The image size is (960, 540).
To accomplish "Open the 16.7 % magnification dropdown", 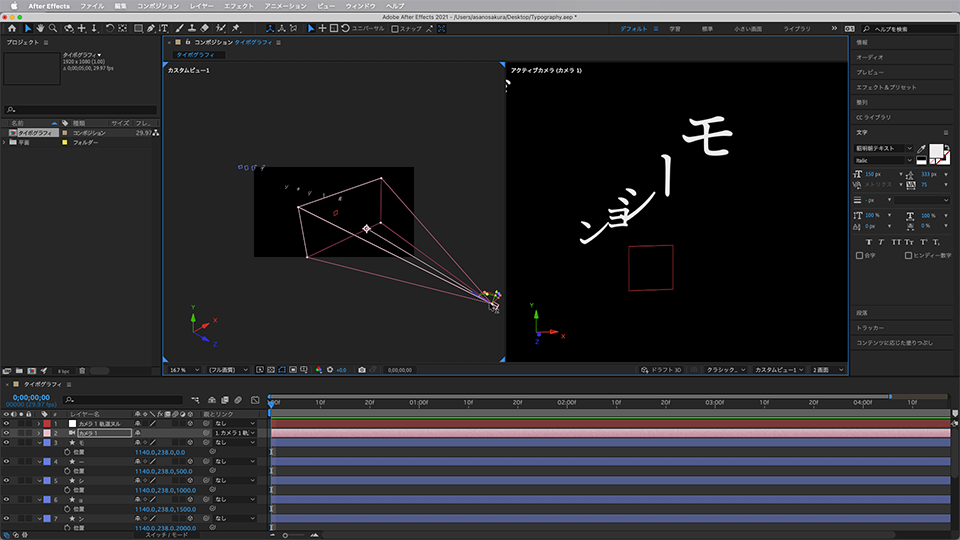I will click(183, 369).
